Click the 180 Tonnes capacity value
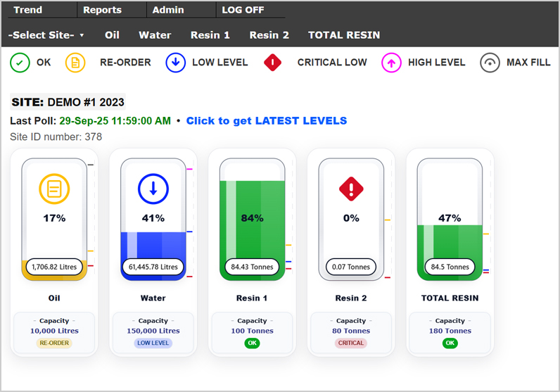560x392 pixels. [x=450, y=331]
